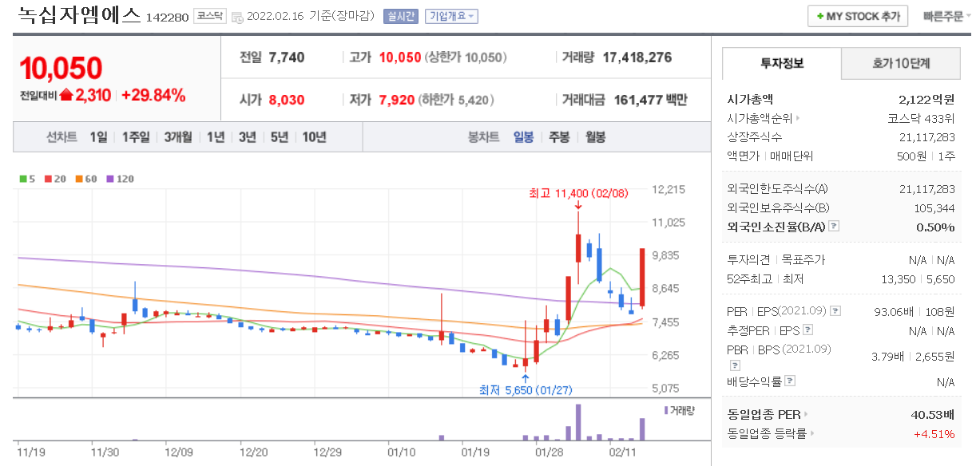Click the 거래대금 value 161,477 백만

(x=651, y=101)
